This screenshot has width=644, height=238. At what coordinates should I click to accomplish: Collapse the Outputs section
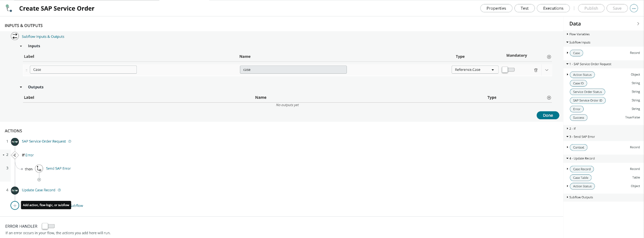coord(21,87)
